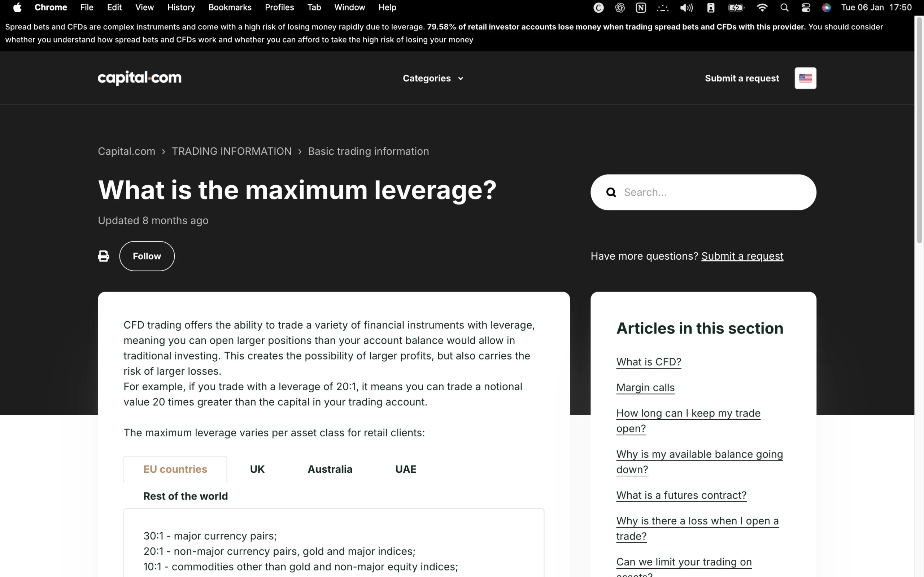Open the Bookmarks menu

coord(230,7)
